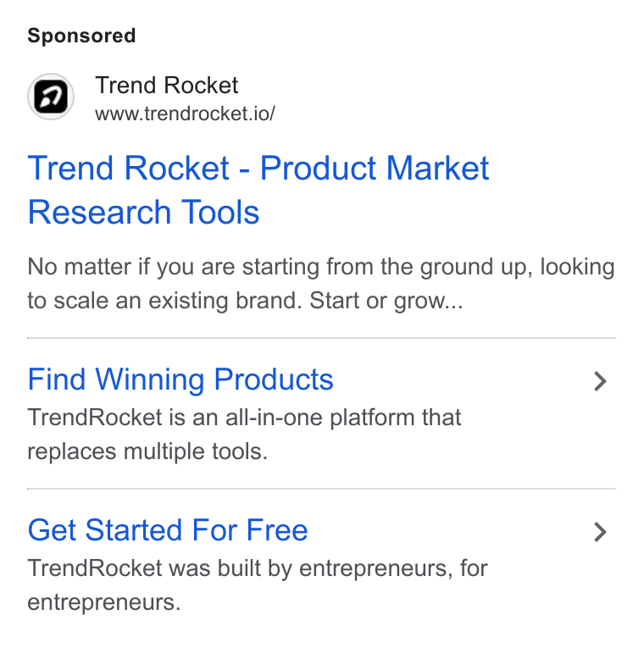
Task: Click the Sponsored label
Action: [81, 36]
